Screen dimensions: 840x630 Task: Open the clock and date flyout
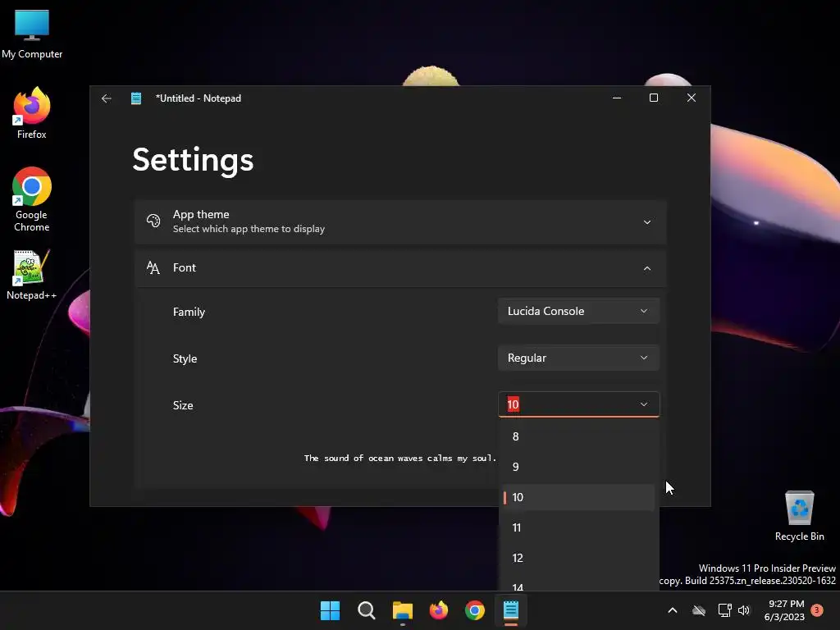pos(784,610)
